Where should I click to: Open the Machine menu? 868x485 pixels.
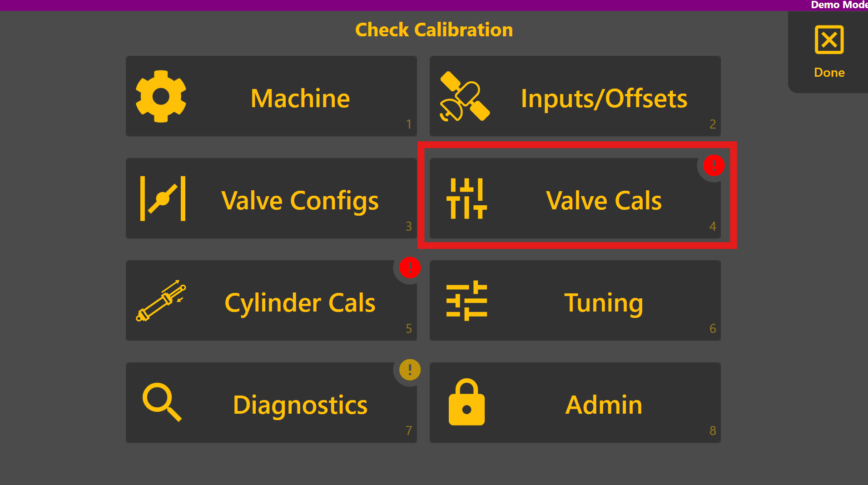coord(300,99)
